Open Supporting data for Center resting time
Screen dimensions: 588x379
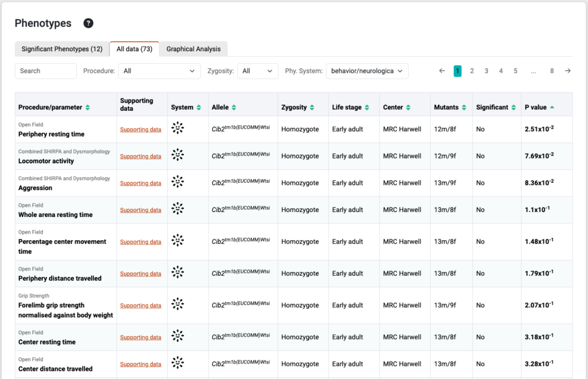click(x=141, y=338)
